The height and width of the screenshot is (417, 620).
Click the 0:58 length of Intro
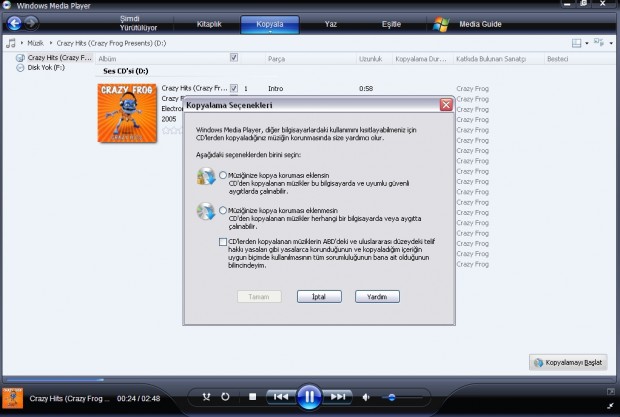pyautogui.click(x=366, y=89)
